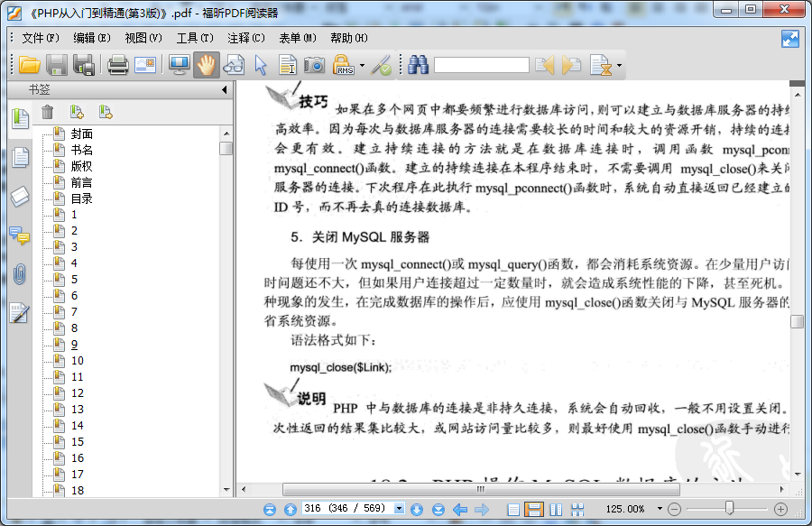Image resolution: width=812 pixels, height=526 pixels.
Task: Collapse the 书签 panel with arrow
Action: [x=225, y=89]
